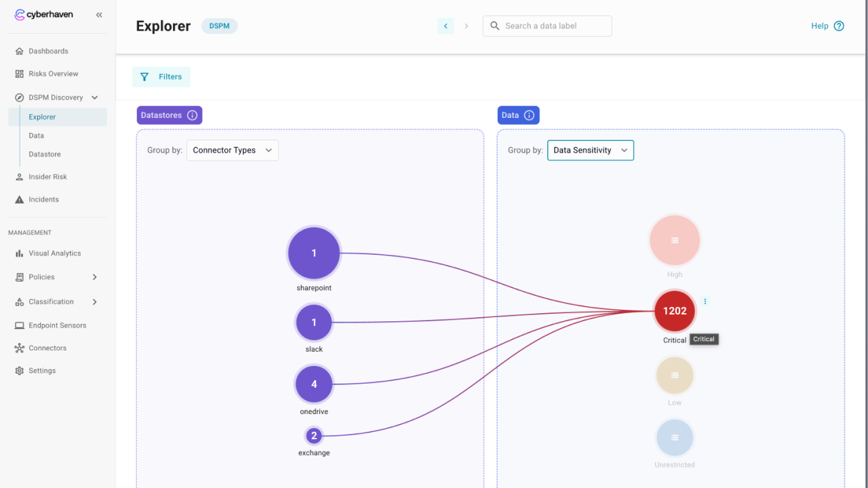Image resolution: width=868 pixels, height=488 pixels.
Task: Collapse the DSPM Discovery menu section
Action: 95,98
